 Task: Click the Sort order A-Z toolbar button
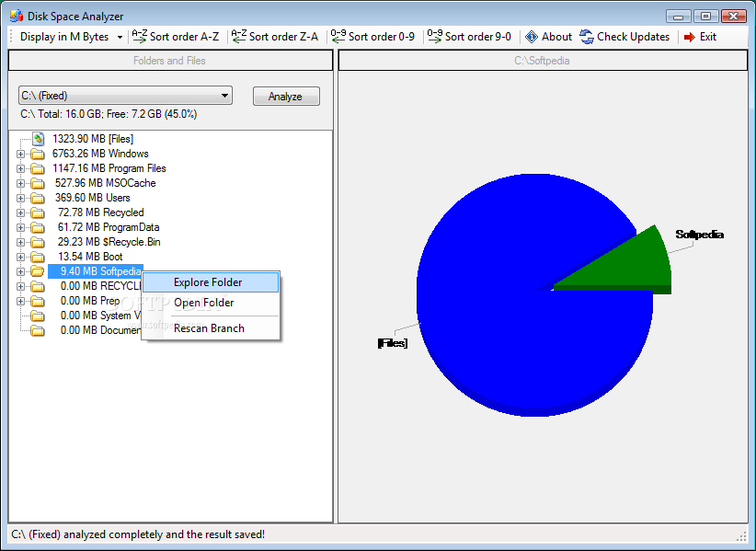176,37
